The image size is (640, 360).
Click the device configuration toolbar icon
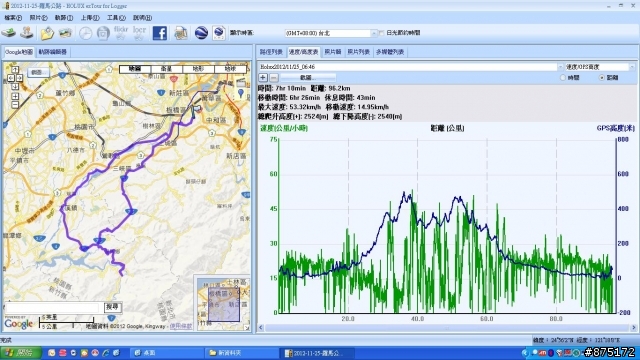click(27, 33)
